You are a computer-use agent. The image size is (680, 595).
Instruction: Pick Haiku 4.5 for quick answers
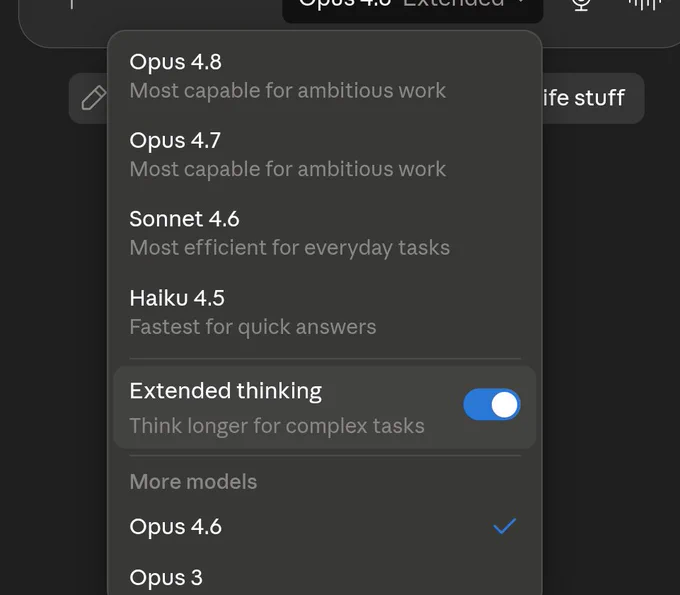[325, 312]
